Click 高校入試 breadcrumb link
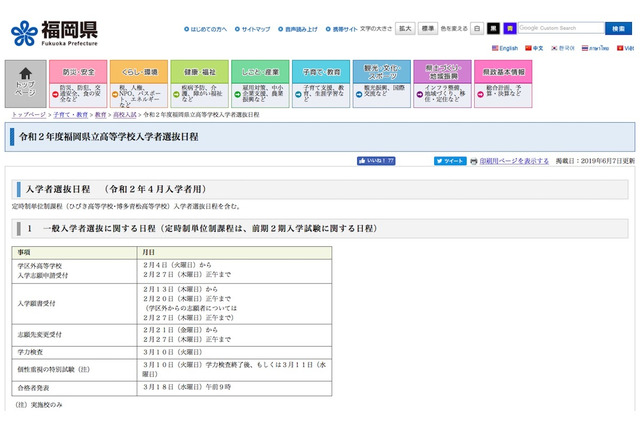This screenshot has height=426, width=640. 125,115
